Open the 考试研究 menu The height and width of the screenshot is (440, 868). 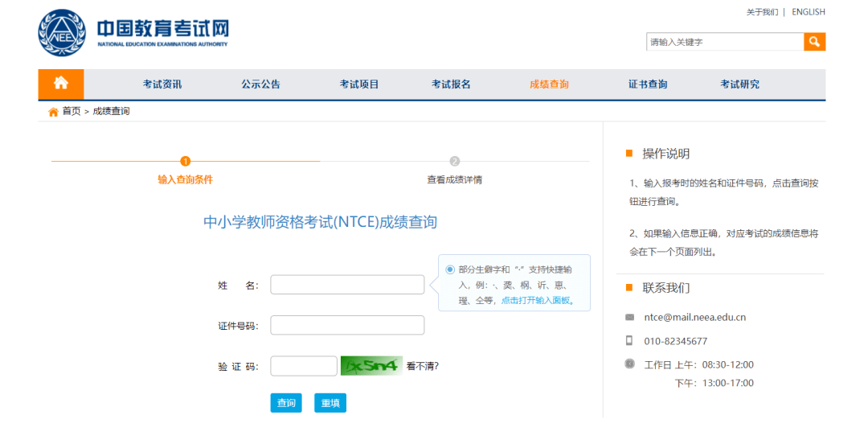click(739, 84)
